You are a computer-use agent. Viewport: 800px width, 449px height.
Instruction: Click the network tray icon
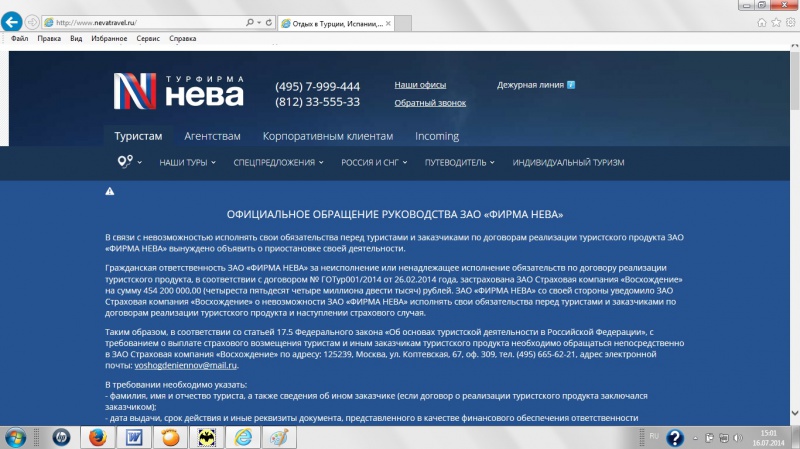point(723,438)
